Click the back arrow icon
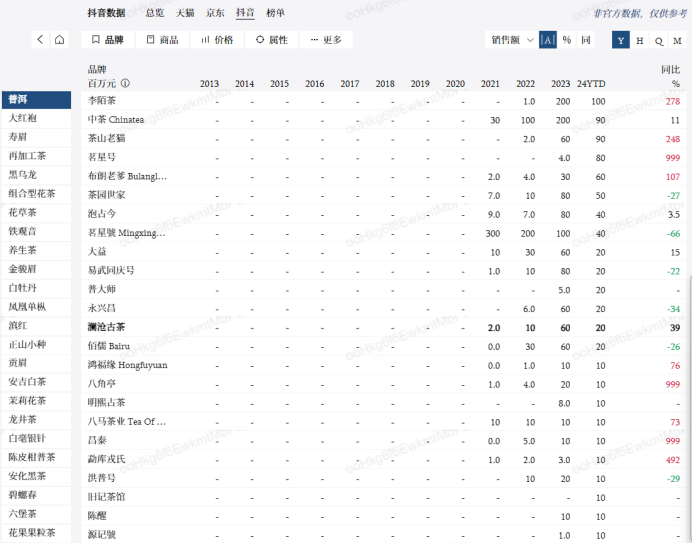This screenshot has width=693, height=543. coord(40,40)
